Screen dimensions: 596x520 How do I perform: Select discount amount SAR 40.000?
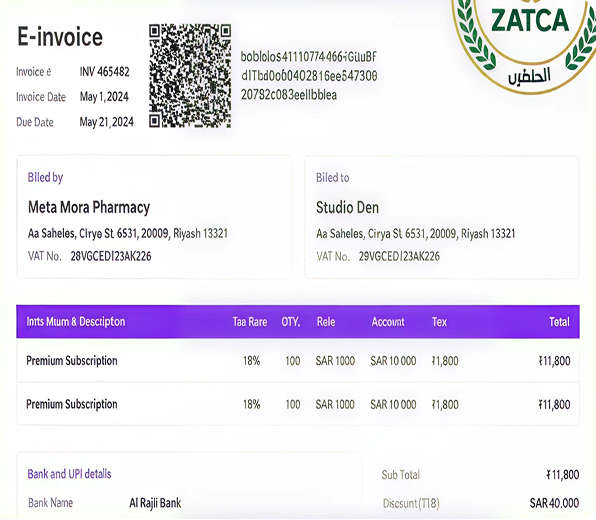[554, 503]
